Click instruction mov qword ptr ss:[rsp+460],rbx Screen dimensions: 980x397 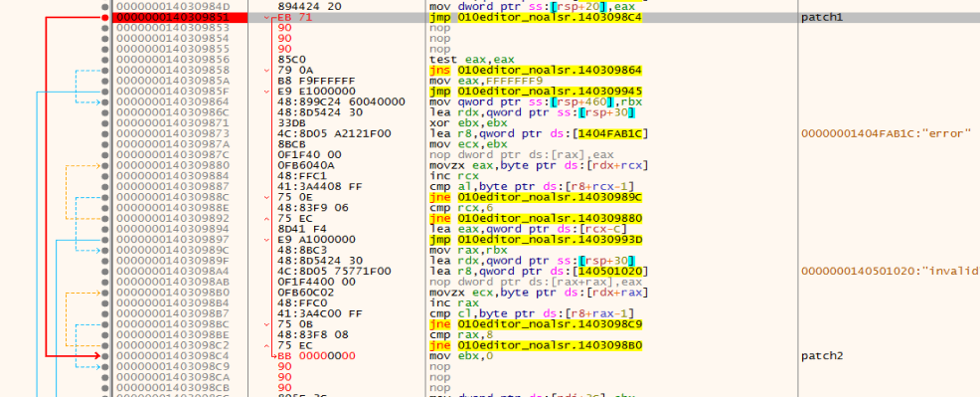pyautogui.click(x=536, y=101)
